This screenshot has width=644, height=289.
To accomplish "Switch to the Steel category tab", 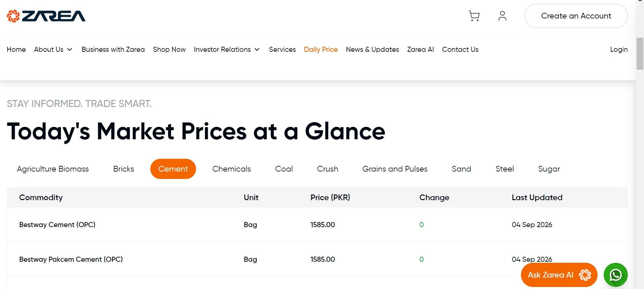I will 504,169.
